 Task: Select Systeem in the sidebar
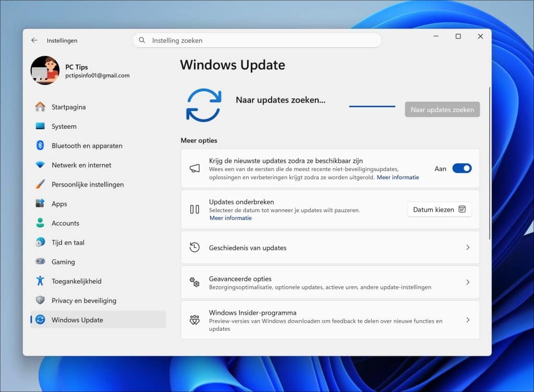(98, 126)
